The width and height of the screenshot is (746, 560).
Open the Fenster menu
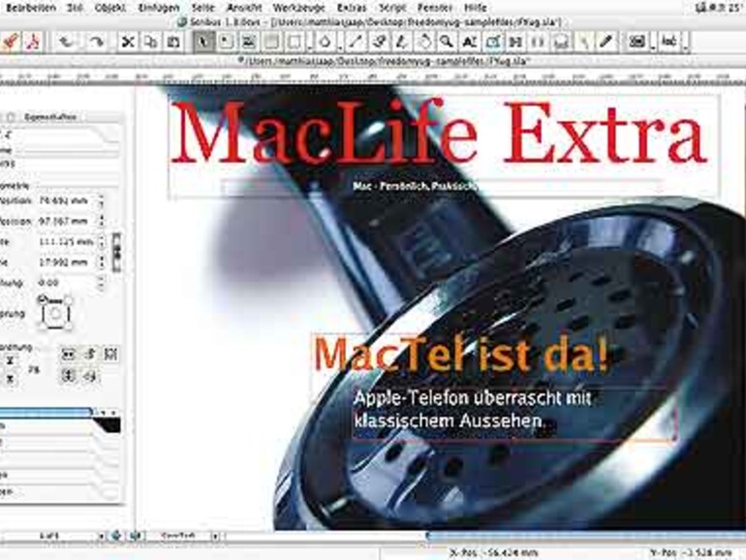point(435,8)
